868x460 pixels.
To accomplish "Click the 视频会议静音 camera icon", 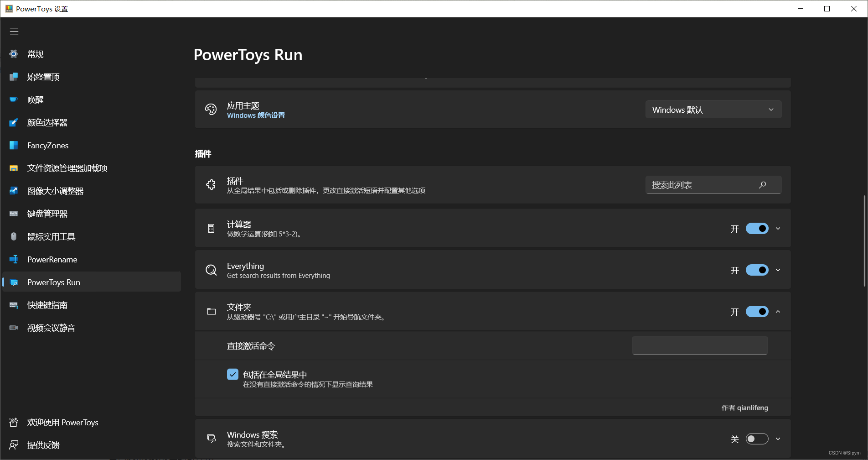I will [14, 328].
